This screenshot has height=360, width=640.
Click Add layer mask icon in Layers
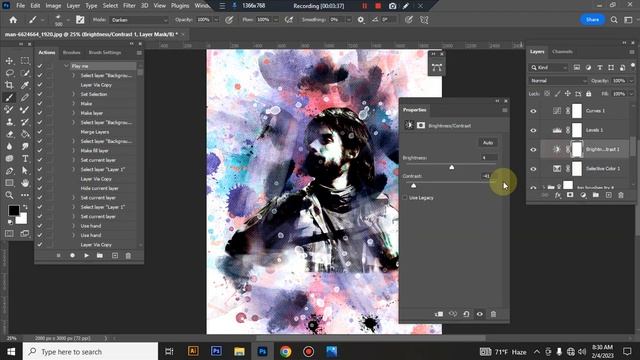point(570,196)
